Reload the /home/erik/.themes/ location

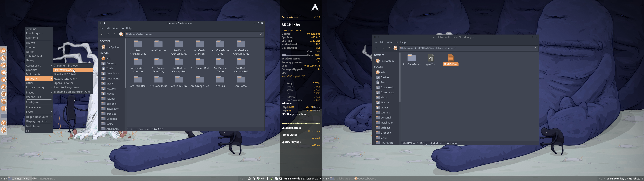261,34
